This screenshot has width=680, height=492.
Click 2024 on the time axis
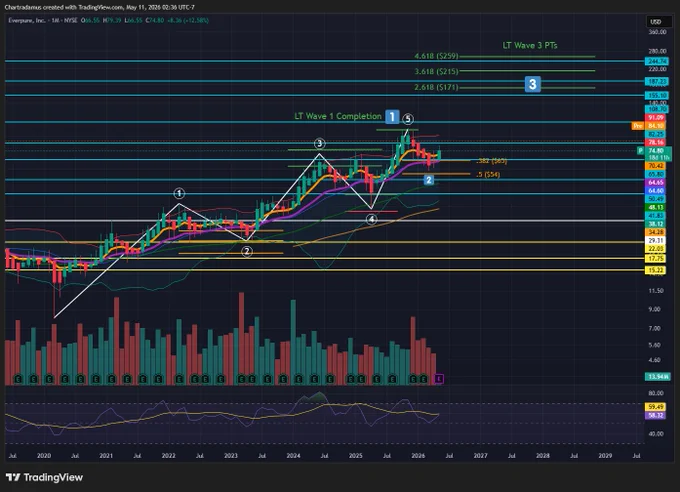(293, 456)
